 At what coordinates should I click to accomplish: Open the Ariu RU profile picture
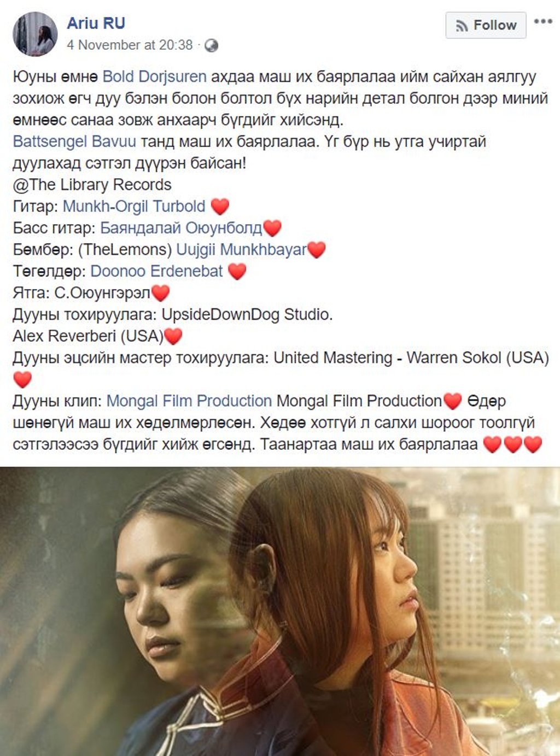(35, 34)
